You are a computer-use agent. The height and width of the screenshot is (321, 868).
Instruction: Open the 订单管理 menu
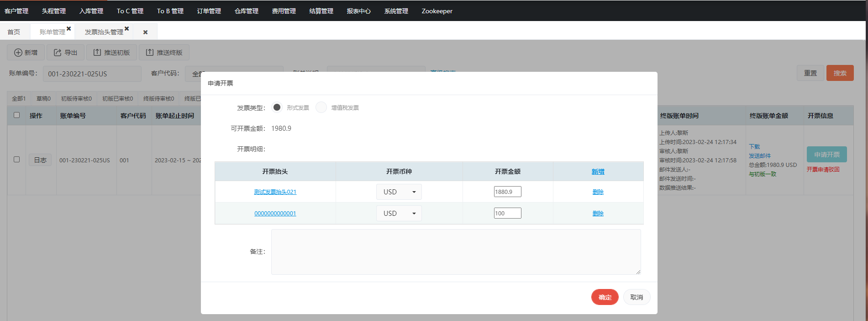pos(209,11)
